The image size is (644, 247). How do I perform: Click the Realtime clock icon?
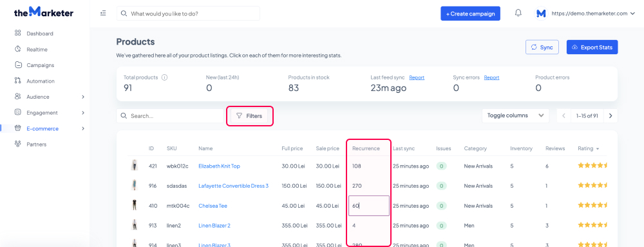17,49
